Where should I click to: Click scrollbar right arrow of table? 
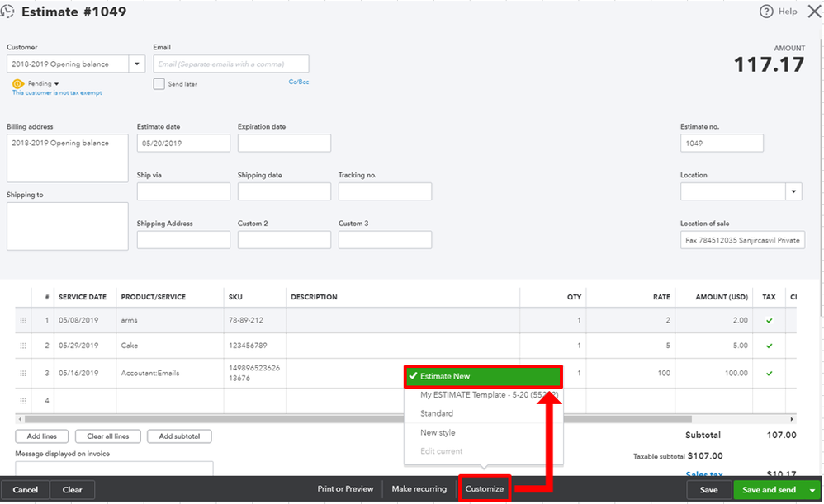(792, 420)
